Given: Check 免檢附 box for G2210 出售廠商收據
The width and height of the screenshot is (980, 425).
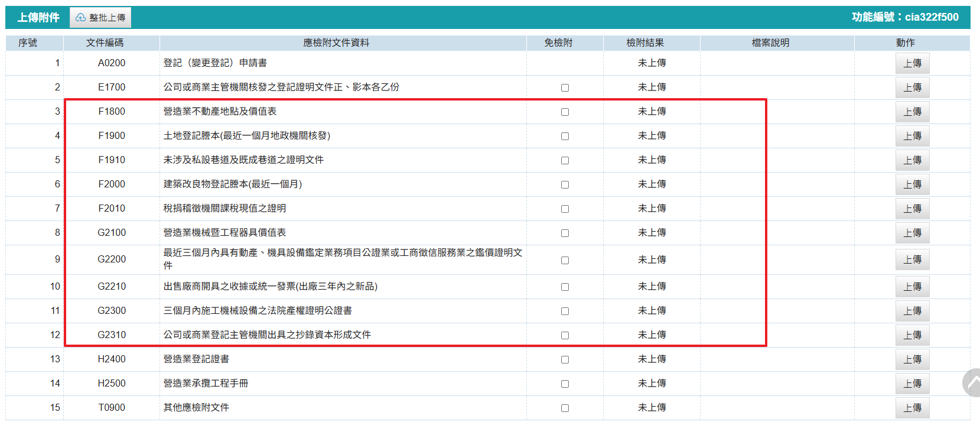Looking at the screenshot, I should pos(565,287).
